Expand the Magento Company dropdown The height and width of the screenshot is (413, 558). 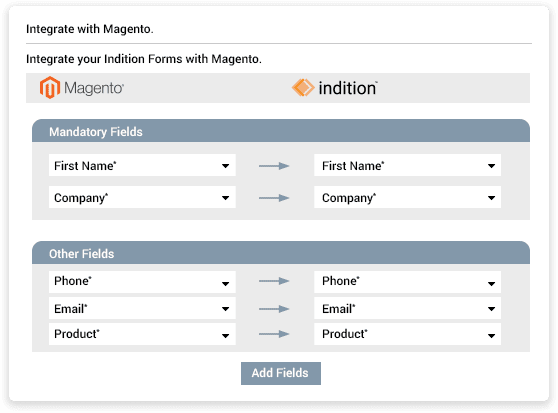tap(142, 197)
